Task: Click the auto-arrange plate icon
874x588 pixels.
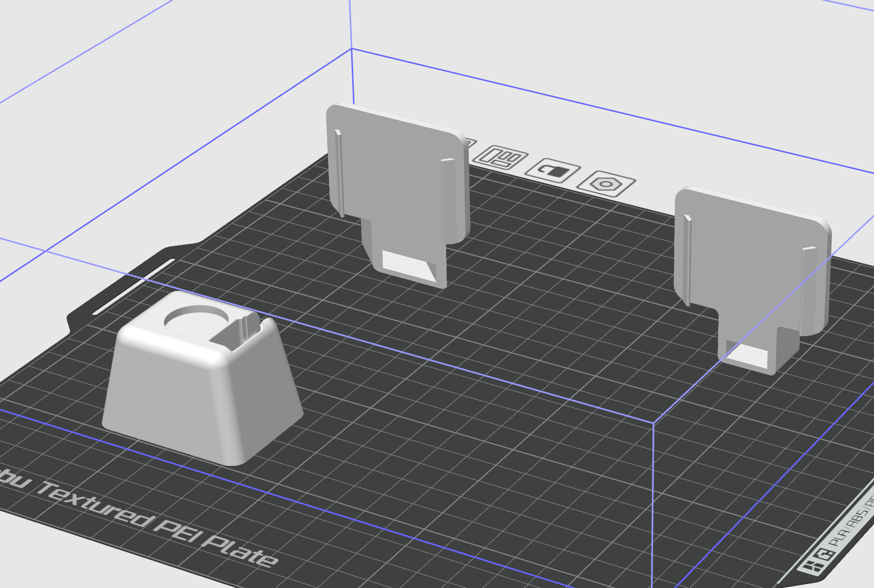Action: pos(502,157)
